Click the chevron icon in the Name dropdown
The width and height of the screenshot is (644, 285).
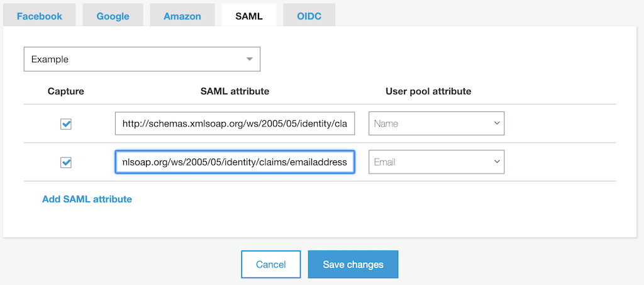[497, 123]
